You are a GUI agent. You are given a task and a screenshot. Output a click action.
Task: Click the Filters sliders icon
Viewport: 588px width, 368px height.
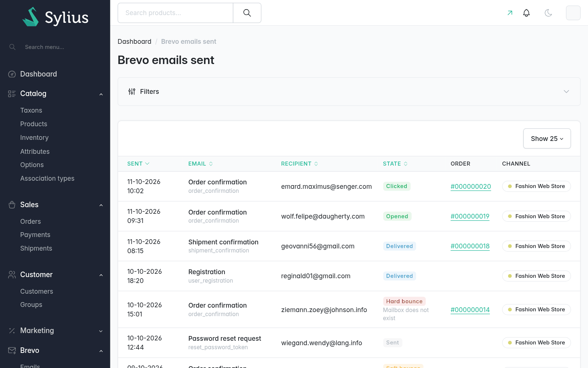click(x=132, y=92)
